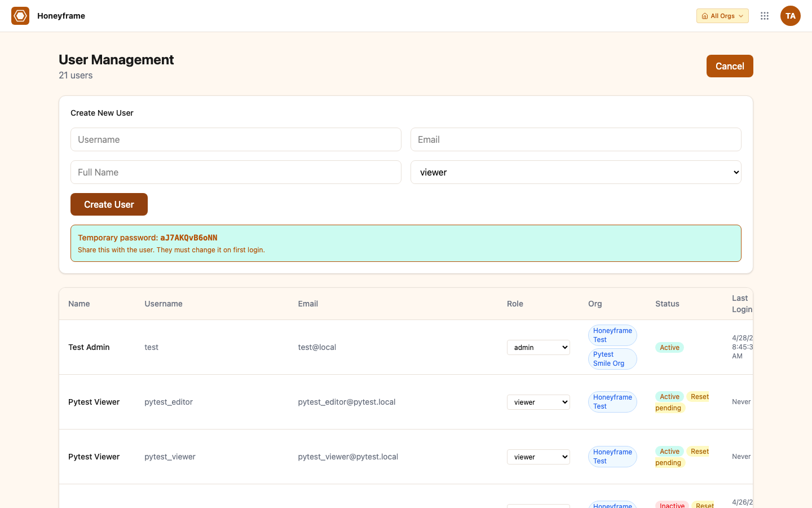Click the Role column header

coord(515,304)
